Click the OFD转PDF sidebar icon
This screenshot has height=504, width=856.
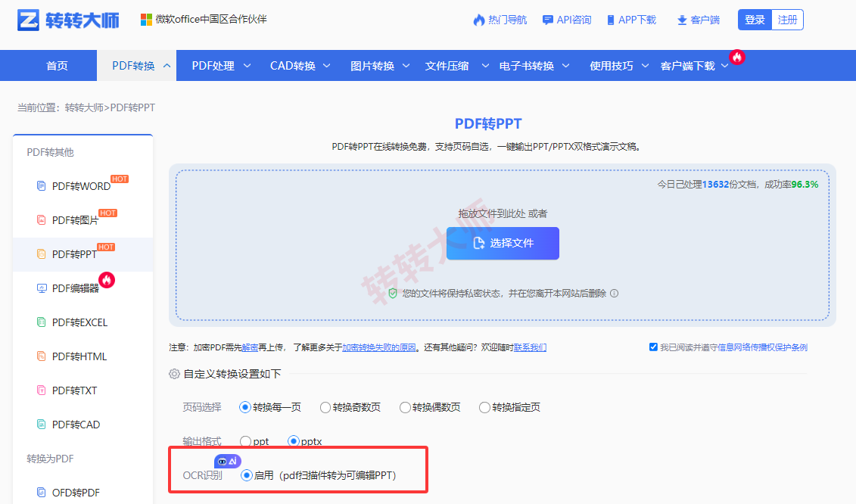pos(41,493)
